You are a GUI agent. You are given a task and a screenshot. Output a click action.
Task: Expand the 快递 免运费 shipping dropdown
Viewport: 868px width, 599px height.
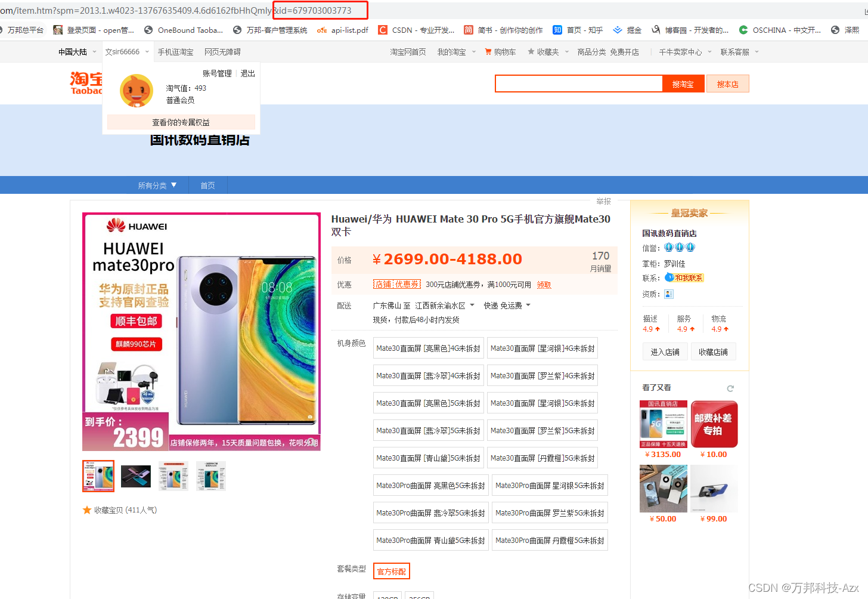tap(507, 305)
